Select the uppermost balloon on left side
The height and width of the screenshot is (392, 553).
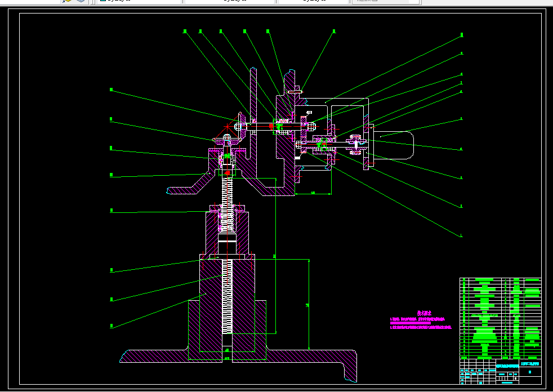[x=111, y=90]
